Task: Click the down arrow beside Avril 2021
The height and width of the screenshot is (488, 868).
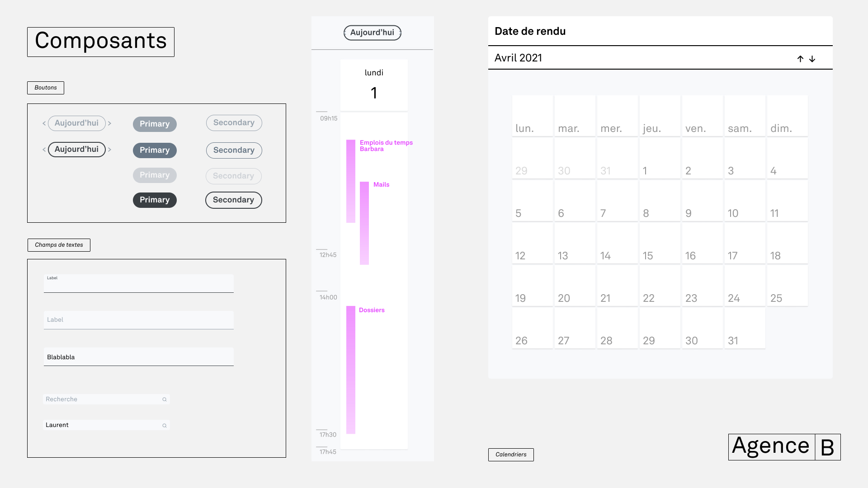Action: (812, 59)
